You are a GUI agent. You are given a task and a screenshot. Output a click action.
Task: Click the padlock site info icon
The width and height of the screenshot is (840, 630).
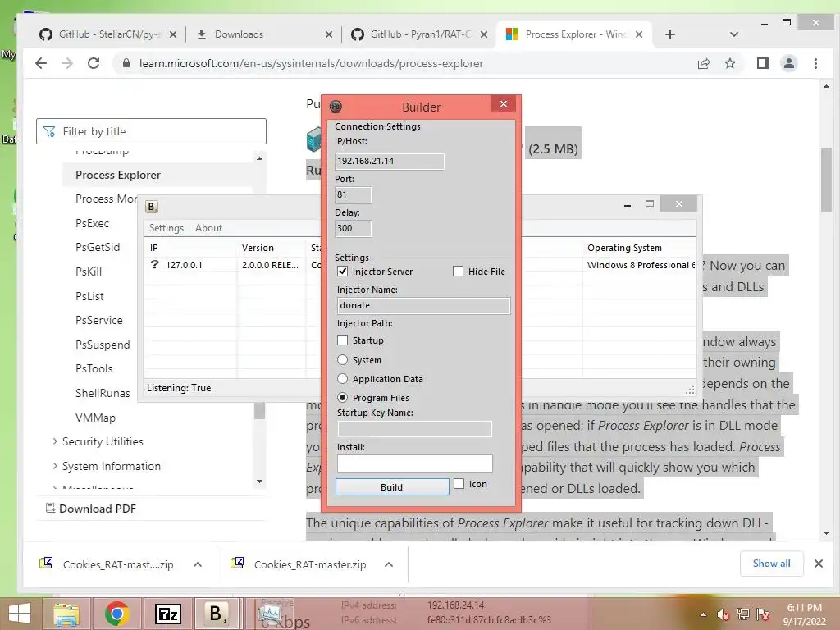click(x=126, y=63)
